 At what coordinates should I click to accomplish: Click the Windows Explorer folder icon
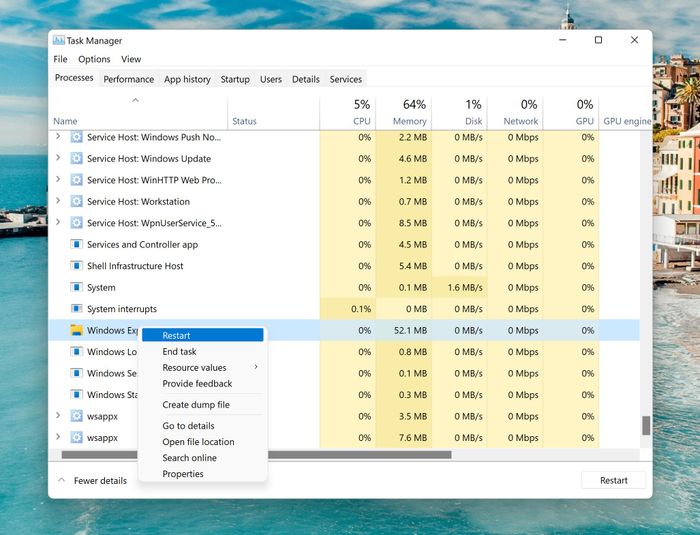77,330
